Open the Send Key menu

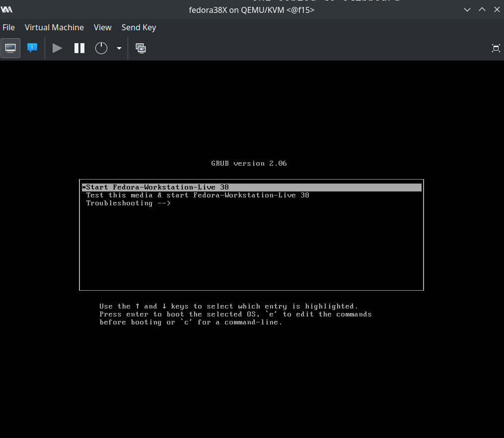pos(139,28)
